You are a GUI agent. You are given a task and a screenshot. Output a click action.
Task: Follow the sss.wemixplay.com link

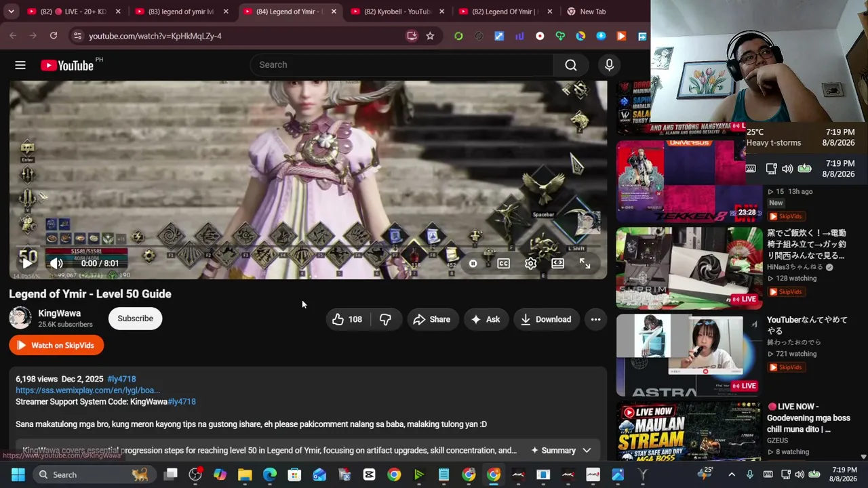(87, 390)
